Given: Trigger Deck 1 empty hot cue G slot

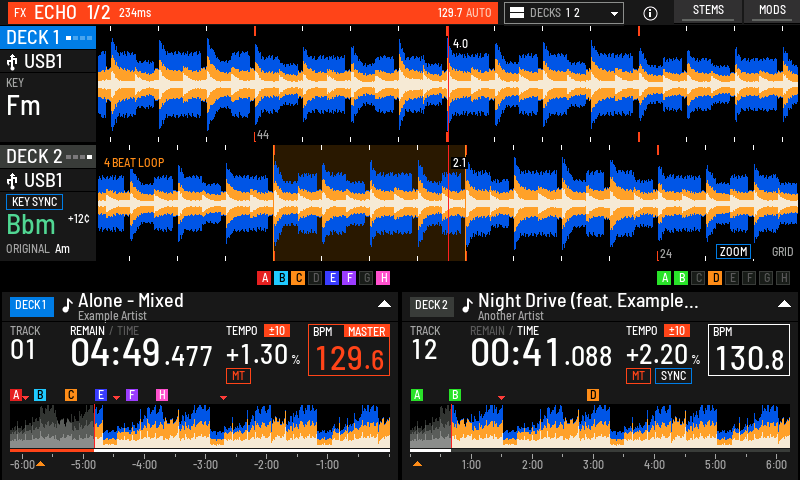Looking at the screenshot, I should (366, 278).
